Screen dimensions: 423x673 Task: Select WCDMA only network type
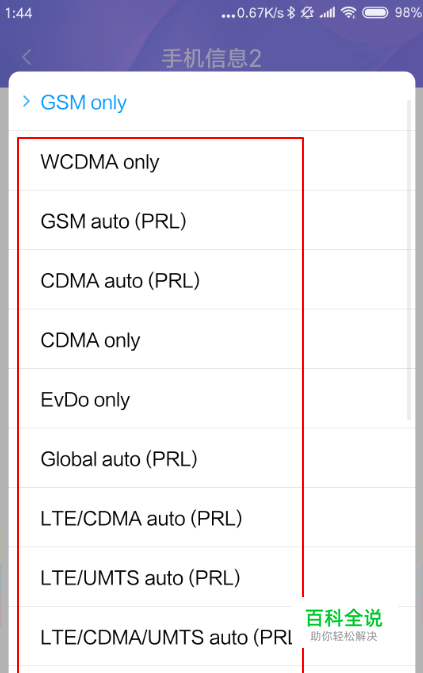pos(212,161)
